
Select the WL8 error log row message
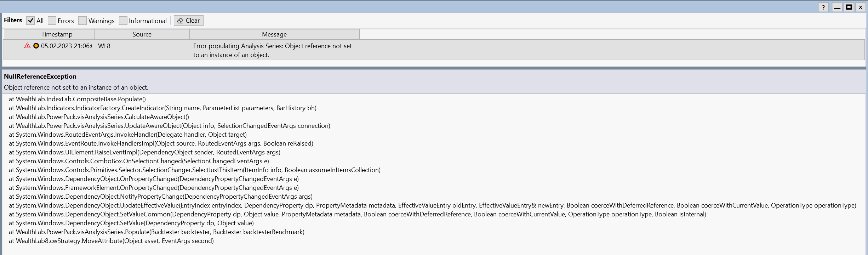272,50
